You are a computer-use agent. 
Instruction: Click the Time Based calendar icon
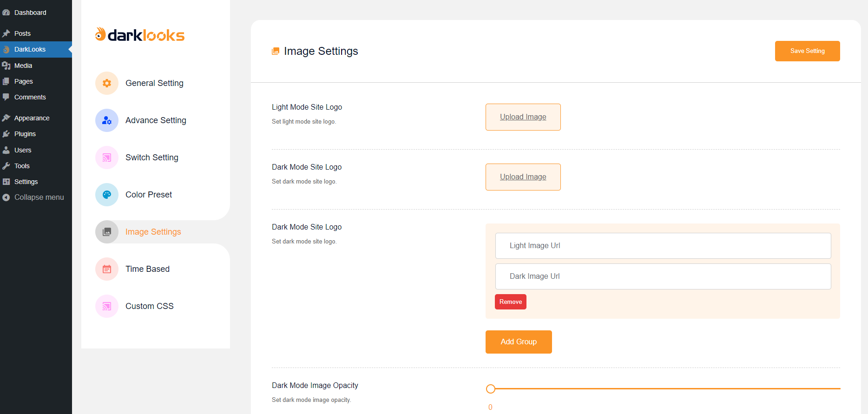(107, 269)
